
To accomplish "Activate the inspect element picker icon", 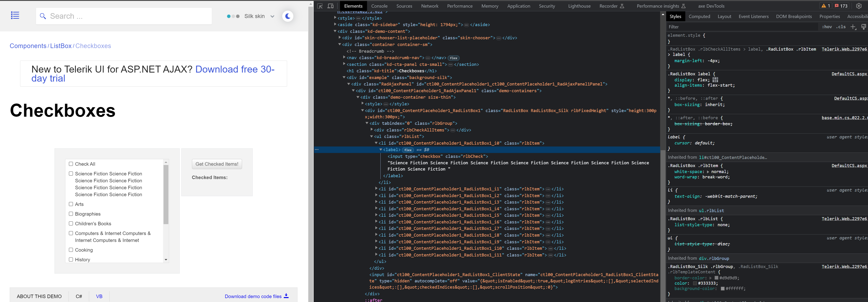I will click(x=320, y=6).
